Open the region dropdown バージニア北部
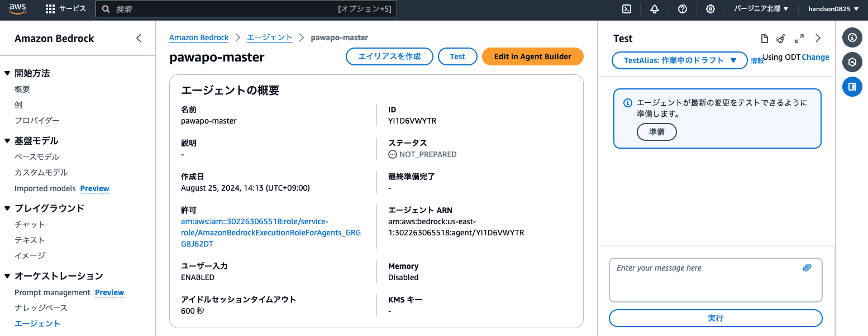The width and height of the screenshot is (868, 336). [761, 9]
